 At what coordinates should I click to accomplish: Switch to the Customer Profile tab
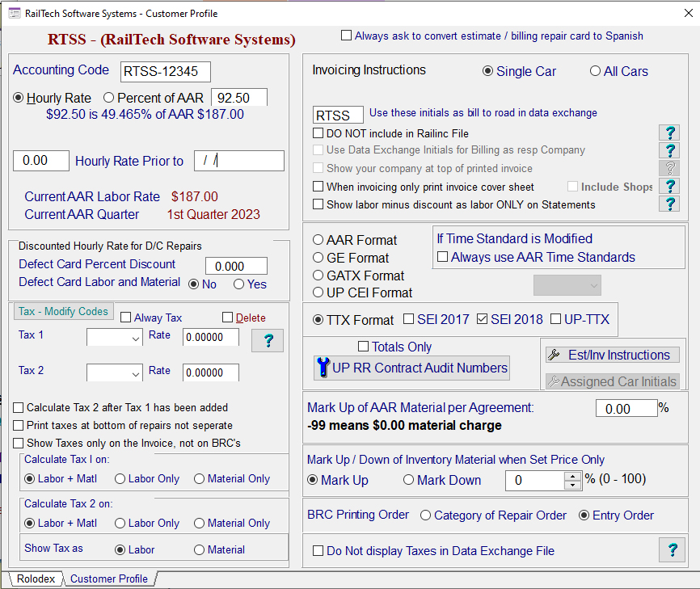(x=108, y=578)
